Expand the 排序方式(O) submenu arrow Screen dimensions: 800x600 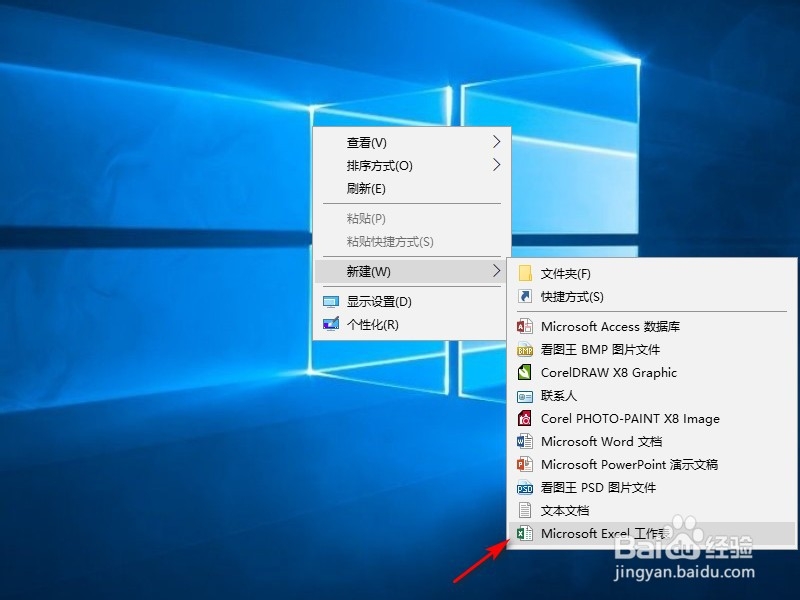[496, 165]
